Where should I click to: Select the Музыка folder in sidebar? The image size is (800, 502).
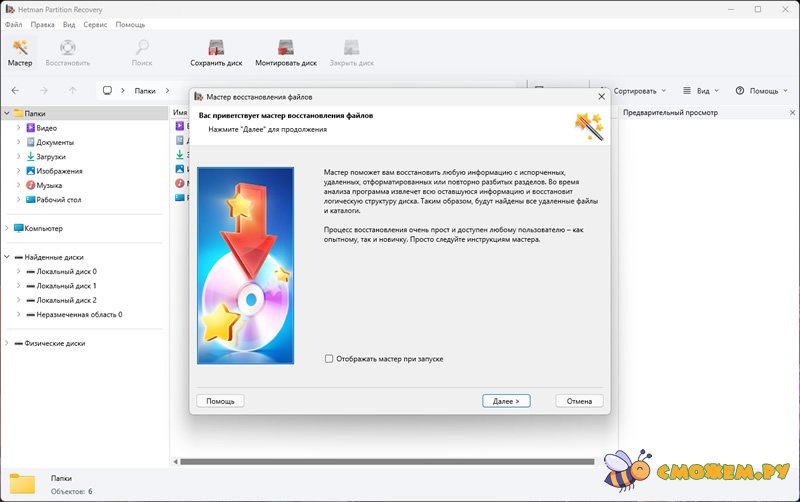[49, 185]
